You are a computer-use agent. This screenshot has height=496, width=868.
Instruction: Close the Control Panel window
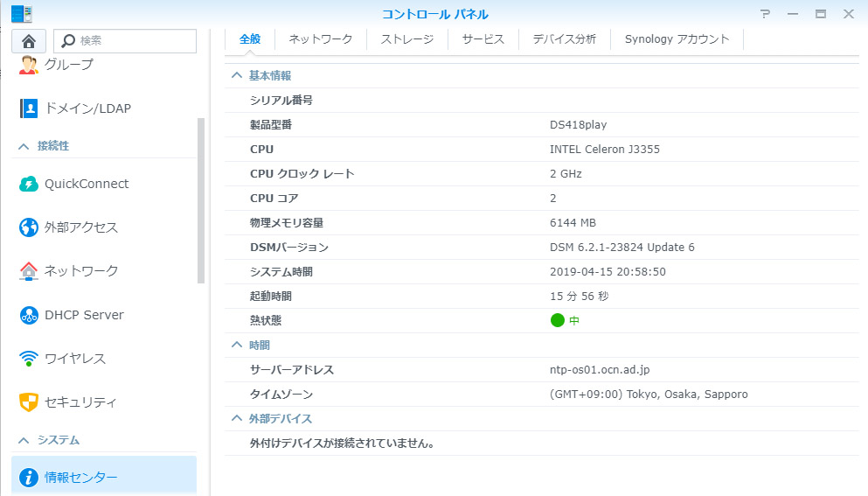tap(849, 14)
